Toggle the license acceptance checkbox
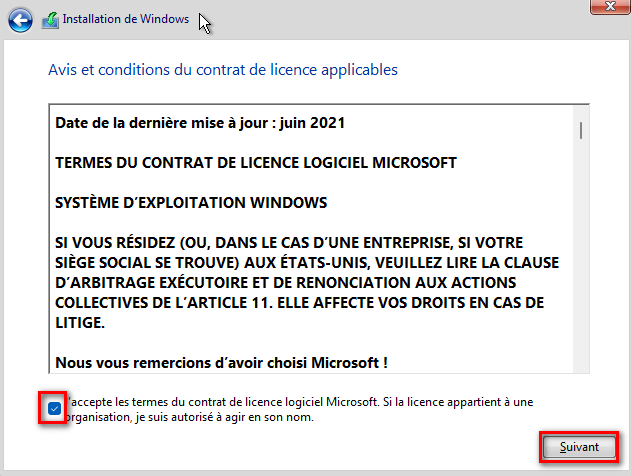The height and width of the screenshot is (476, 631). 54,408
